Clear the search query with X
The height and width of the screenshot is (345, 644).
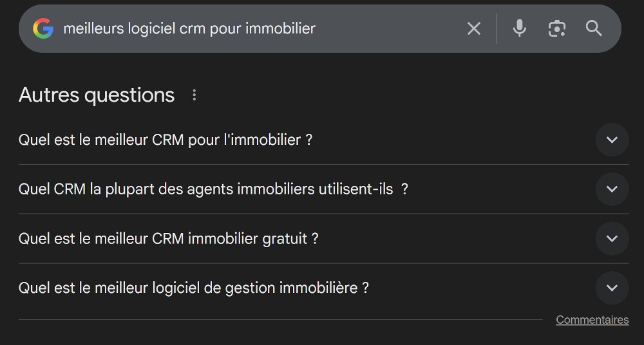474,28
